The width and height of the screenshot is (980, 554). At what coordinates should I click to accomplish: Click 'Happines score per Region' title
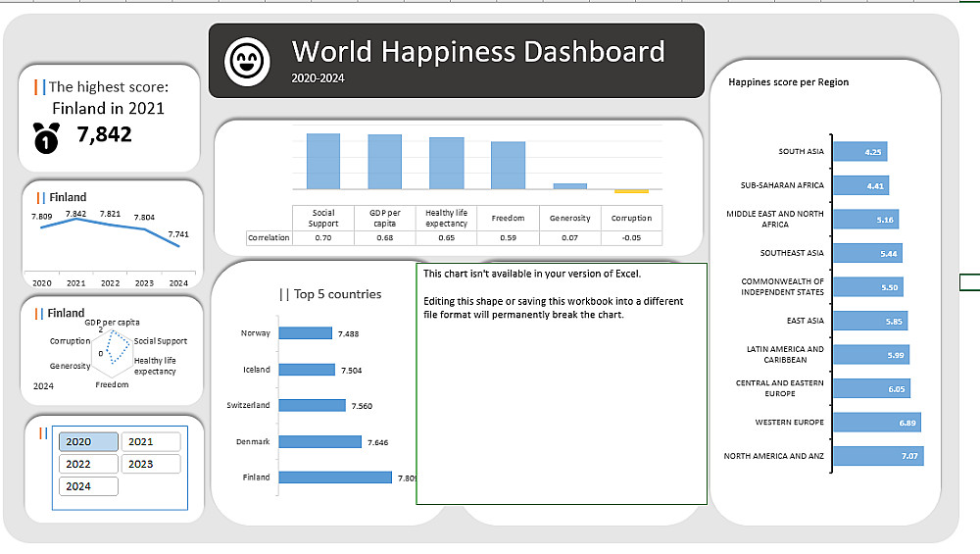point(788,82)
